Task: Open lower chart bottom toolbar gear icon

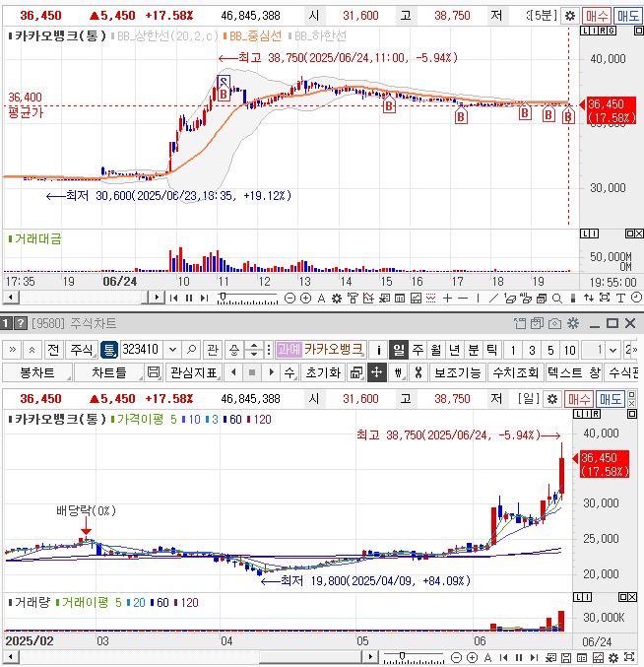Action: (612, 658)
